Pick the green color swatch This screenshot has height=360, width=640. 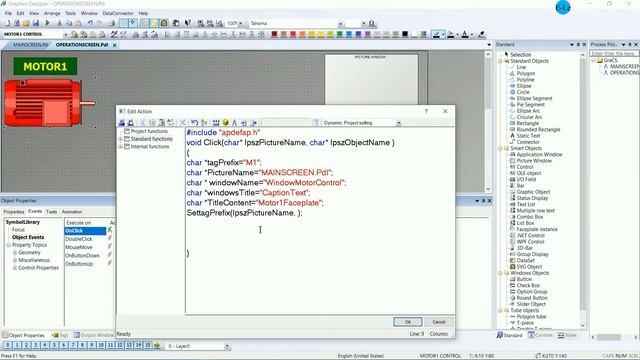click(x=340, y=35)
